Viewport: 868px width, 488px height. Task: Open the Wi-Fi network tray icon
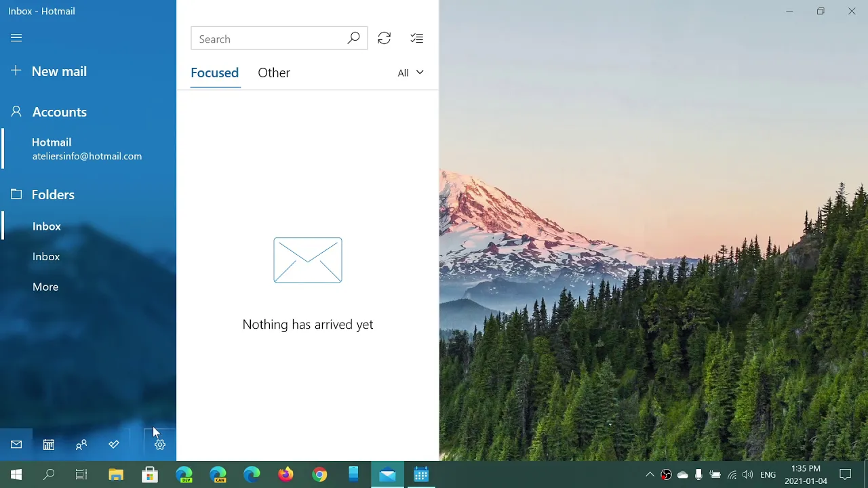(x=732, y=475)
